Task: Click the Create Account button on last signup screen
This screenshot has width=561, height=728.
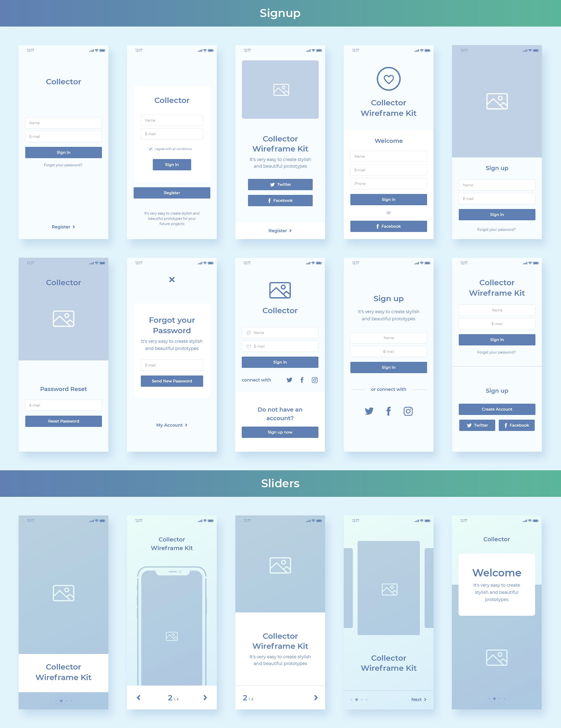Action: coord(497,409)
